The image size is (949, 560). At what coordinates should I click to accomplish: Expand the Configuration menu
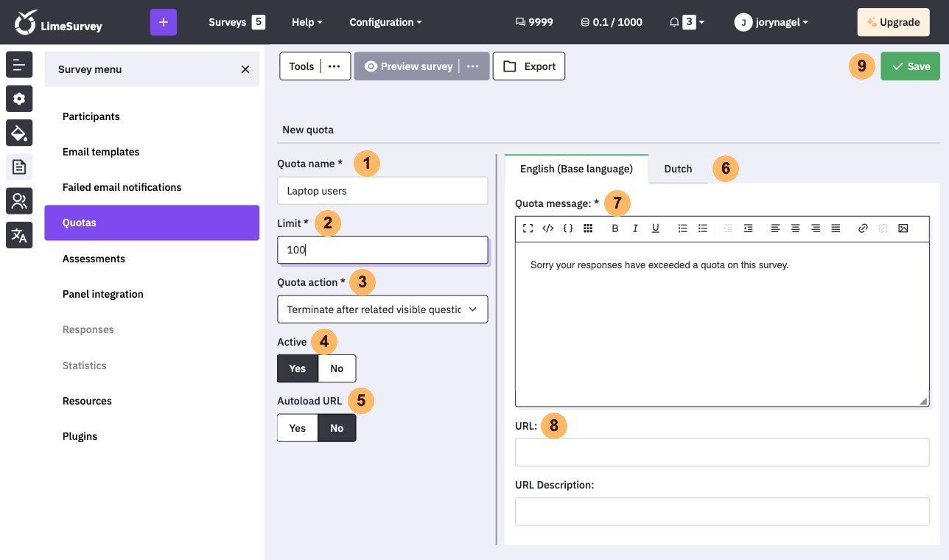click(x=386, y=22)
